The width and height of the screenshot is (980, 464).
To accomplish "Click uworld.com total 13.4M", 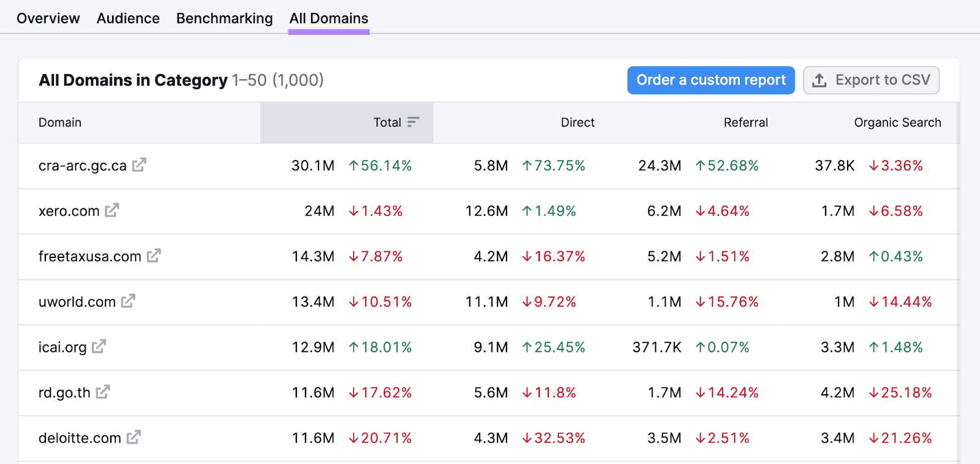I will (x=313, y=302).
